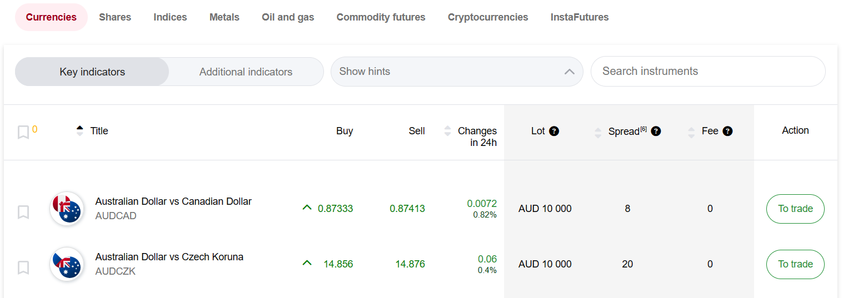Collapse the Show hints dropdown

(569, 72)
